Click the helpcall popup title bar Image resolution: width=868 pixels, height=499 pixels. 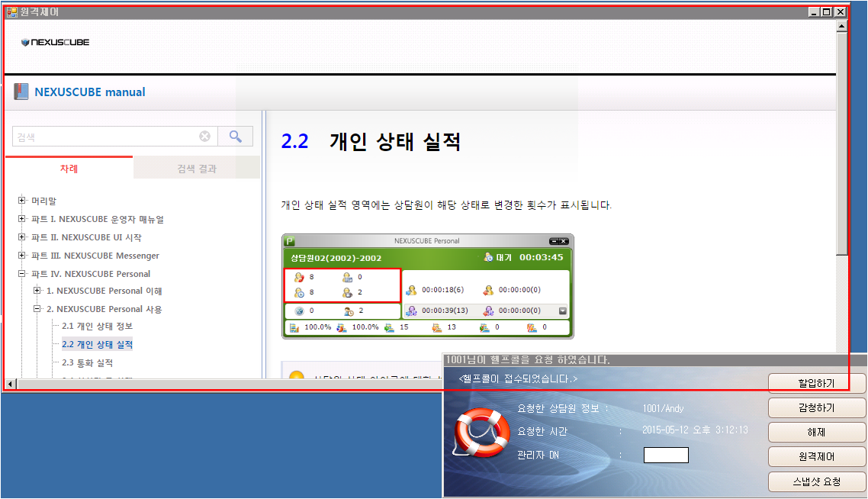pos(655,360)
